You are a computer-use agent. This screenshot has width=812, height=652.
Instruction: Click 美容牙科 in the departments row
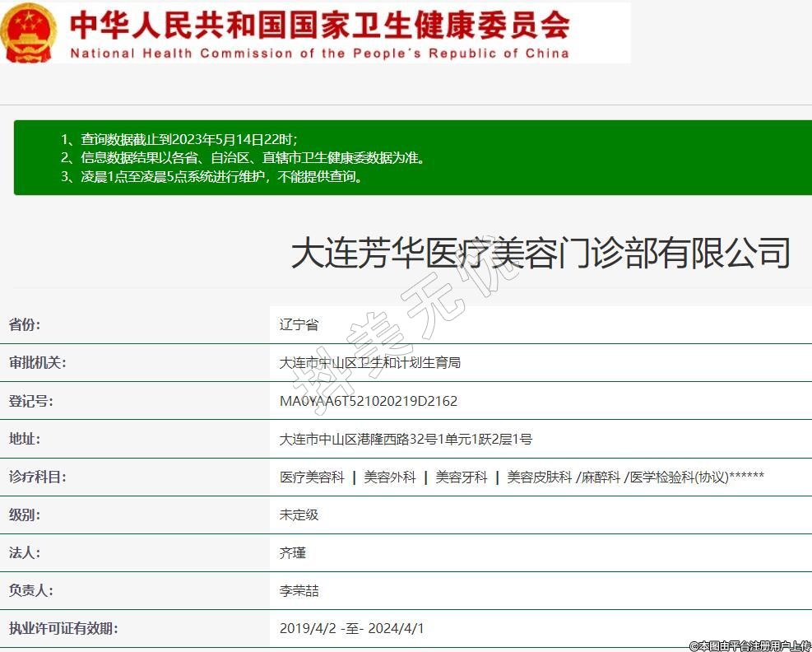tap(462, 477)
